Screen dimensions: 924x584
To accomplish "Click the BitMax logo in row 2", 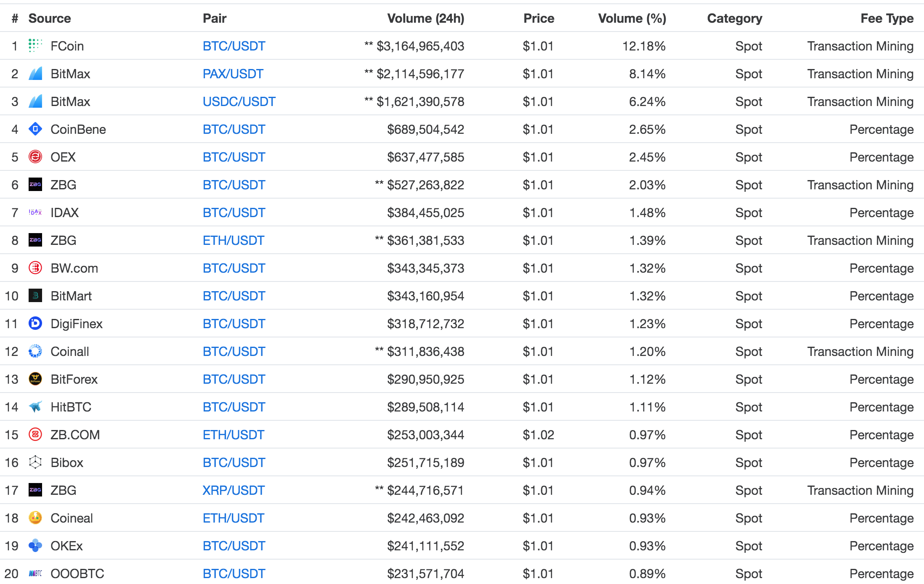I will 35,73.
